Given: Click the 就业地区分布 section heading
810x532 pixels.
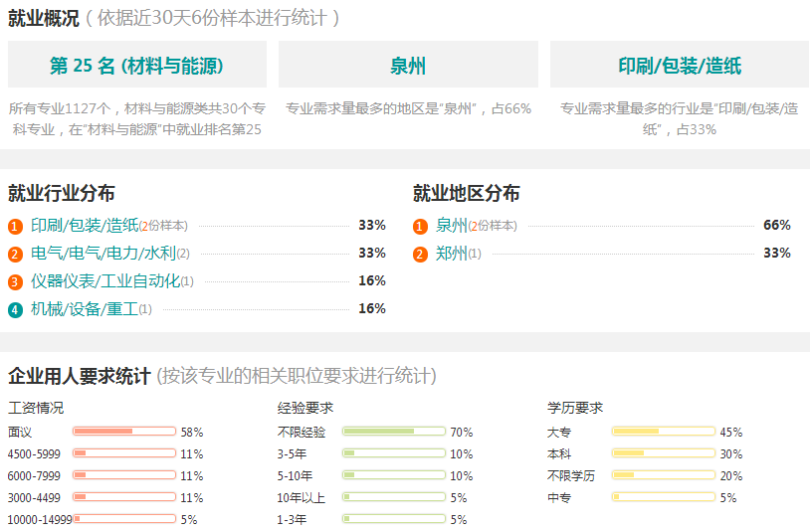Looking at the screenshot, I should (467, 194).
